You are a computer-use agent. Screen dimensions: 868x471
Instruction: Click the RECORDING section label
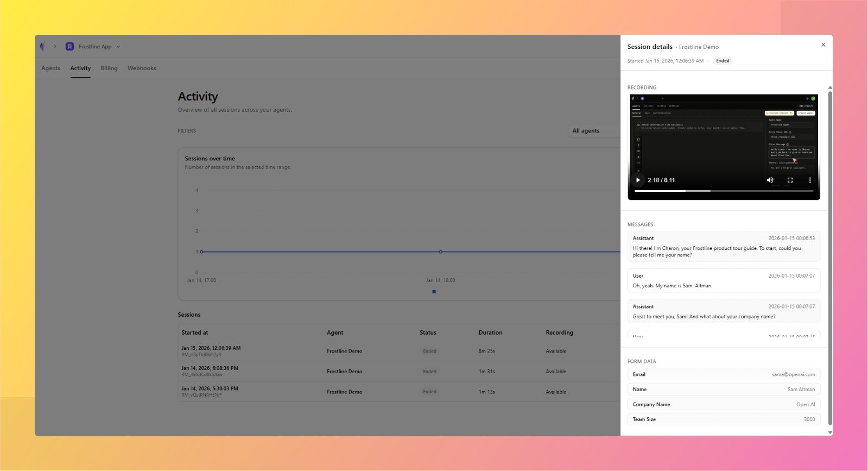[x=642, y=87]
